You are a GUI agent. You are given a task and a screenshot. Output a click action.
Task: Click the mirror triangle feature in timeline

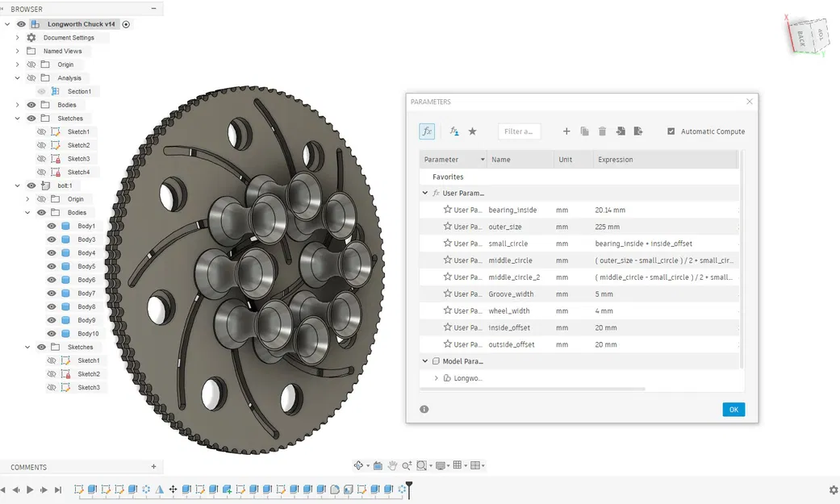click(x=160, y=489)
